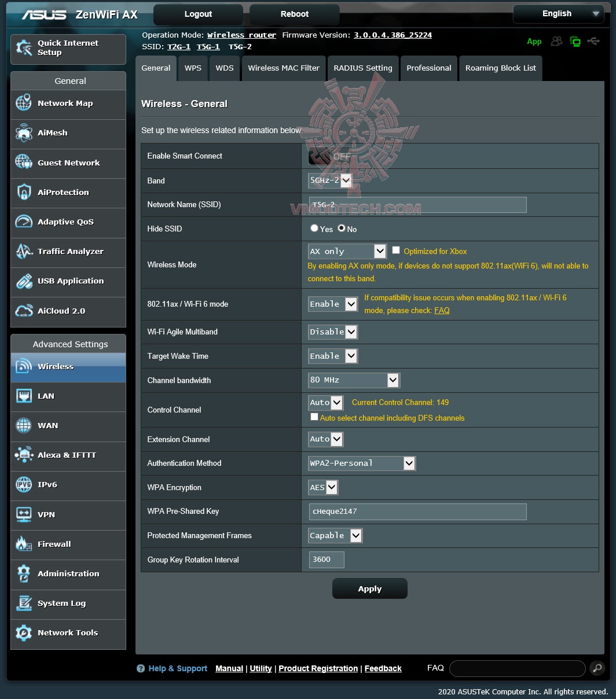Open Network Map globe icon
Image resolution: width=616 pixels, height=699 pixels.
(24, 103)
